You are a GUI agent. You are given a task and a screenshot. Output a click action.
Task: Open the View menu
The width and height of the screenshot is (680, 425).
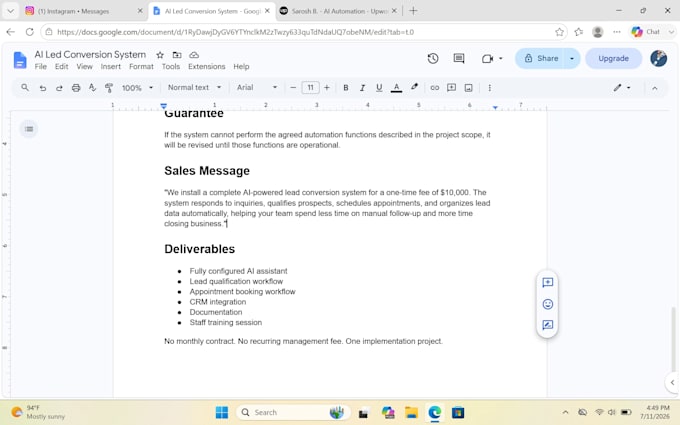(x=84, y=67)
